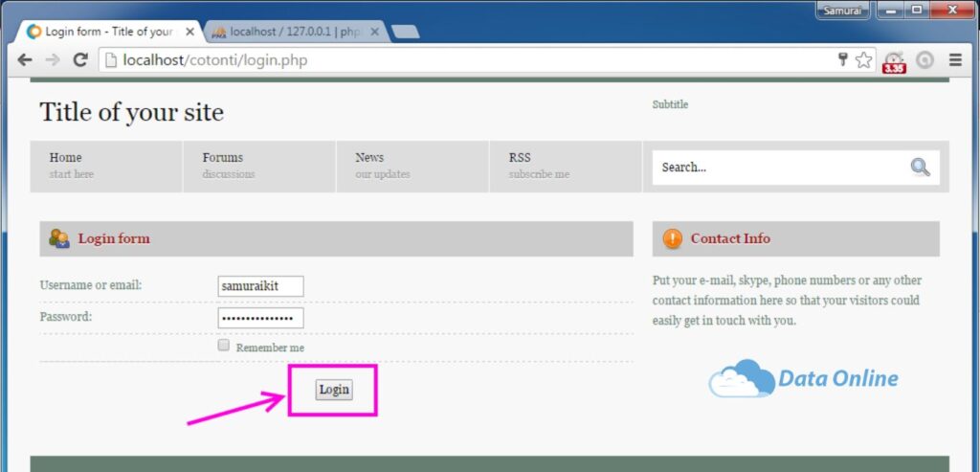
Task: Close the phpMyAdmin localhost tab
Action: click(x=374, y=32)
